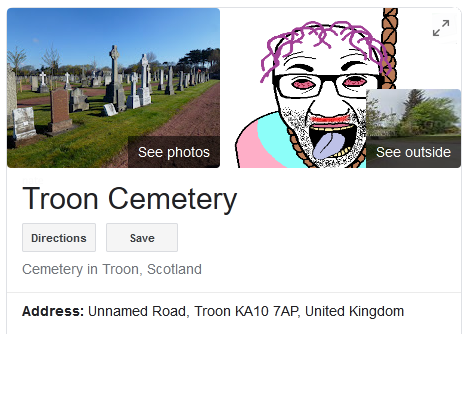This screenshot has width=468, height=400.
Task: Open the See outside street view
Action: pos(413,152)
